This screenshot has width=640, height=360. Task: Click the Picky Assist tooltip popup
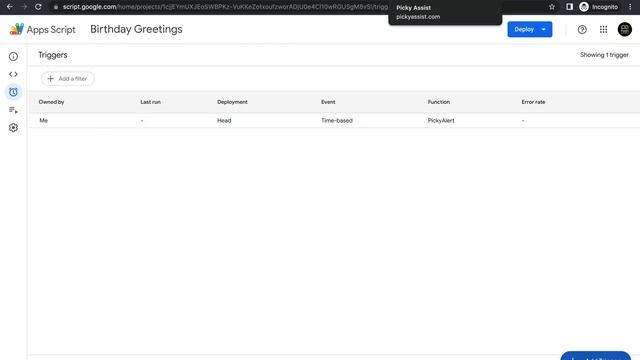[x=445, y=12]
